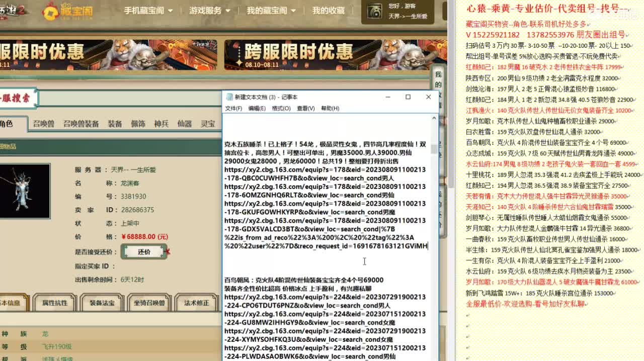Open the 手机藏宝阁 dropdown menu

148,11
